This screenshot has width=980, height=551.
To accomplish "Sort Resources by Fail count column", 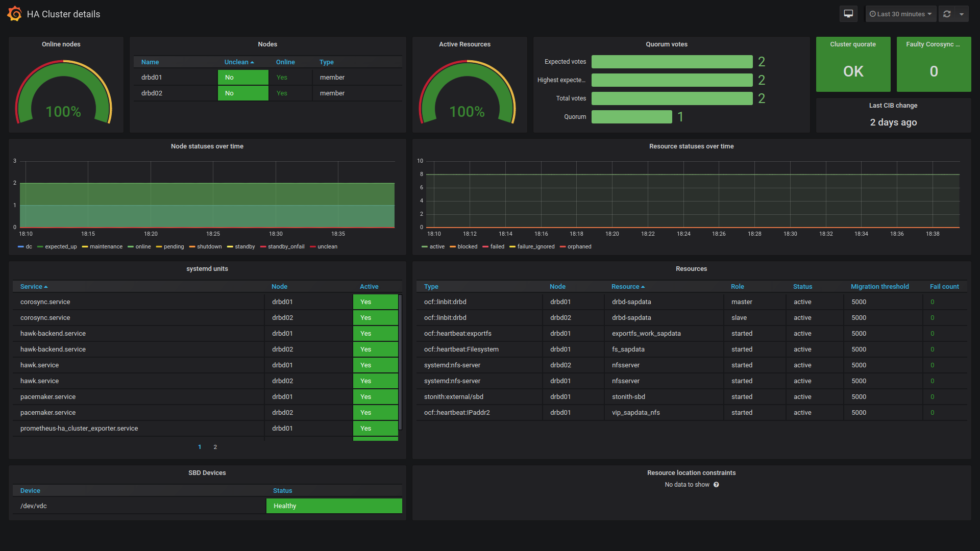I will tap(944, 286).
